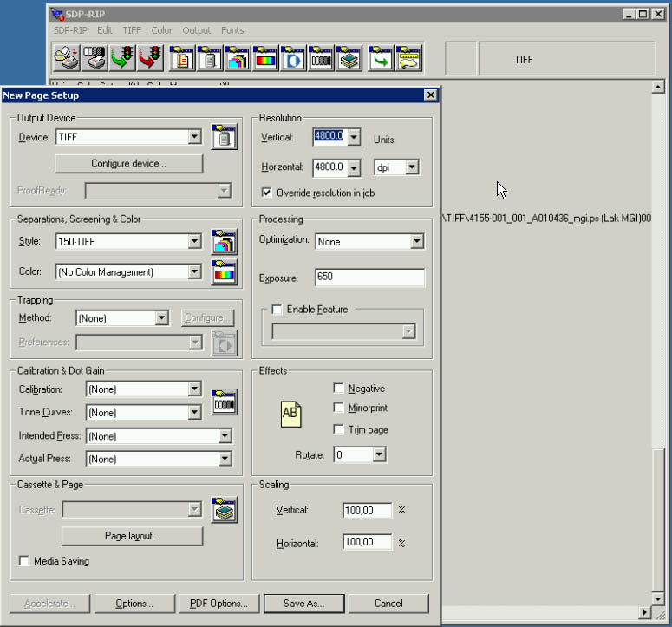Screen dimensions: 672x627
Task: Open the Fonts menu
Action: click(232, 30)
